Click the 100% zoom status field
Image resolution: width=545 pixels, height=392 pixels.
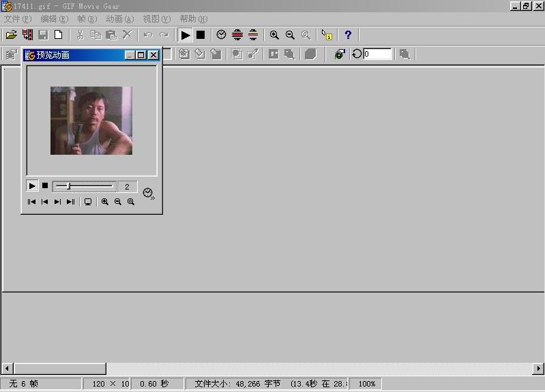pos(367,384)
